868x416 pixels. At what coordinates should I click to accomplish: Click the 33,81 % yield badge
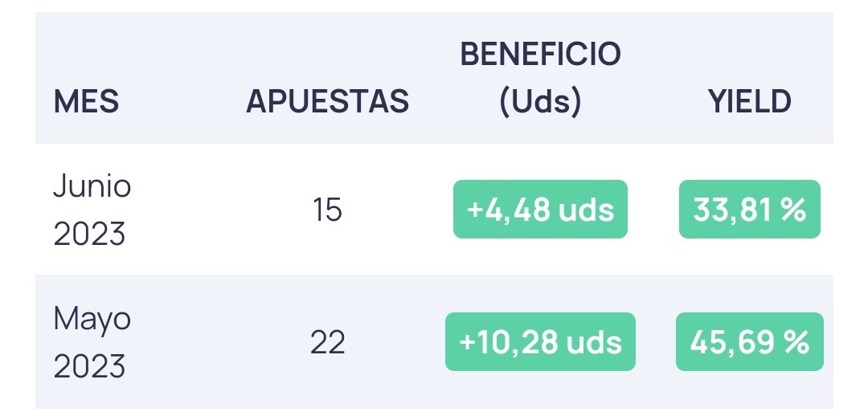point(750,210)
